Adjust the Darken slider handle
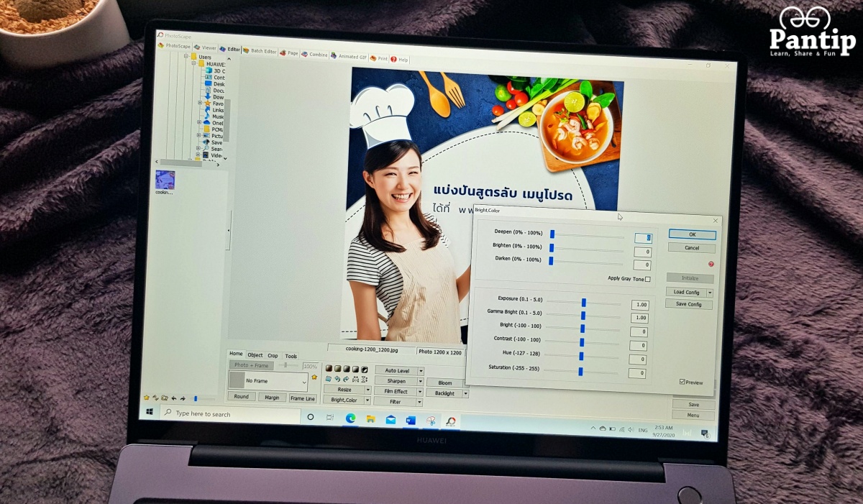 [551, 260]
